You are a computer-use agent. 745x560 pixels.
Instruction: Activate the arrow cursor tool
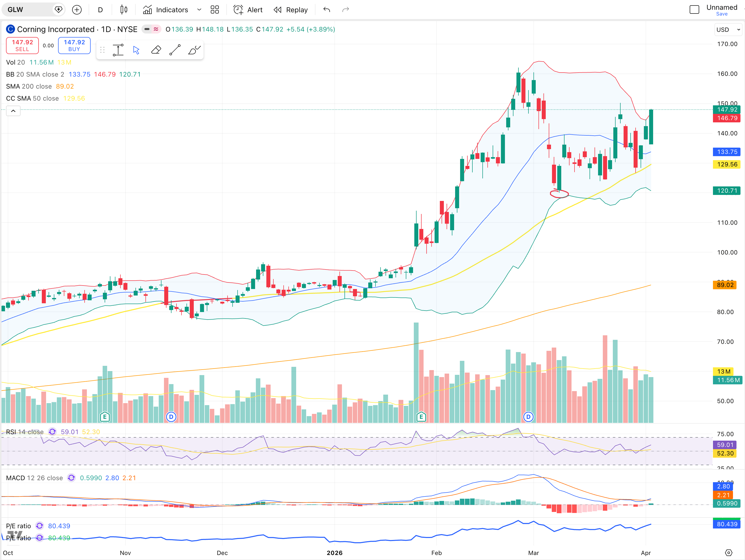136,50
